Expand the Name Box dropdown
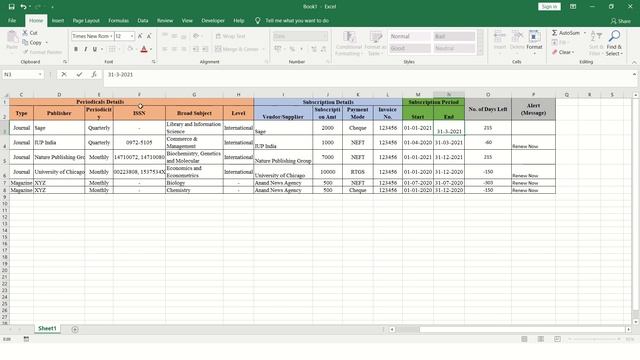The image size is (640, 360). (40, 74)
